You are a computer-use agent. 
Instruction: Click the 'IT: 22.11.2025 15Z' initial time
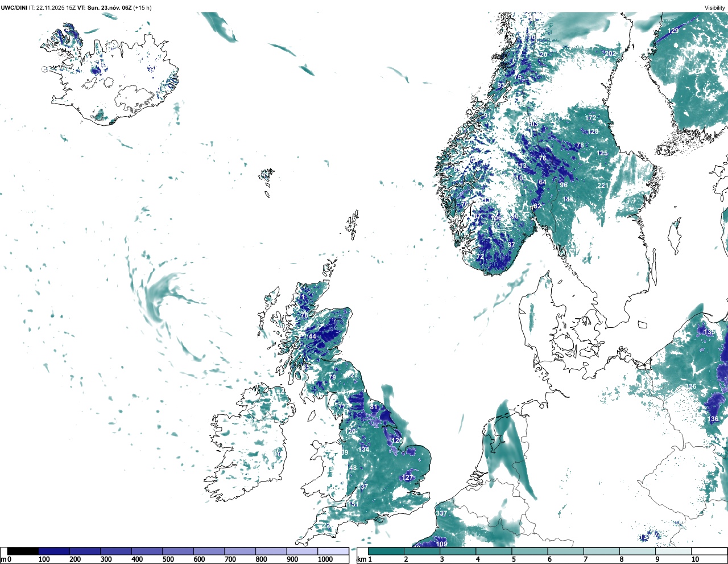tap(52, 7)
